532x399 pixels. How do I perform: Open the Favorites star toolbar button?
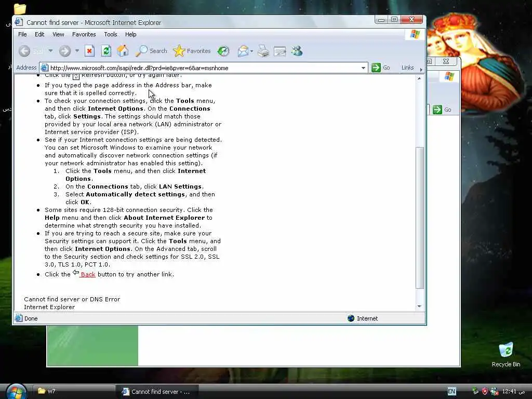point(192,51)
